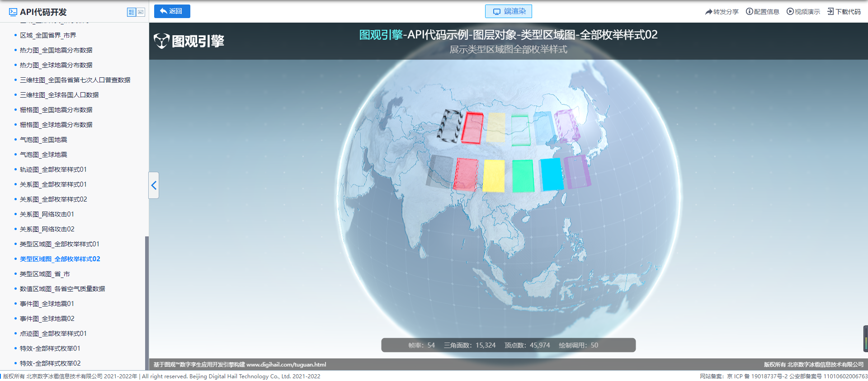The height and width of the screenshot is (381, 868).
Task: Click the black striped-border region on globe
Action: pos(450,126)
